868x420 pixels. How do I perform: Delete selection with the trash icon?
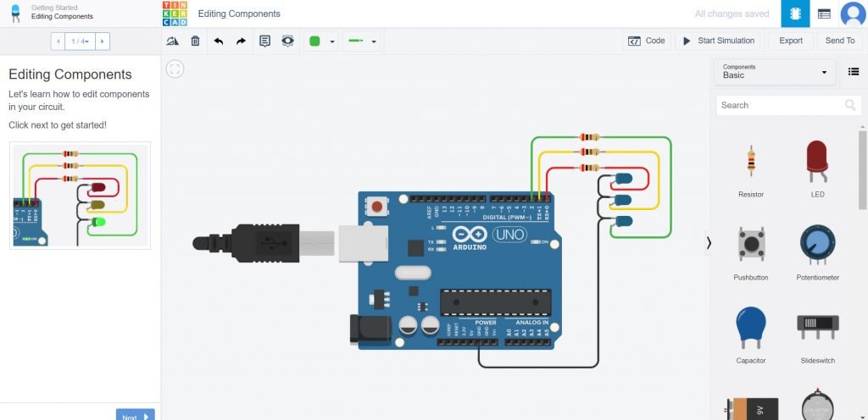[x=195, y=41]
